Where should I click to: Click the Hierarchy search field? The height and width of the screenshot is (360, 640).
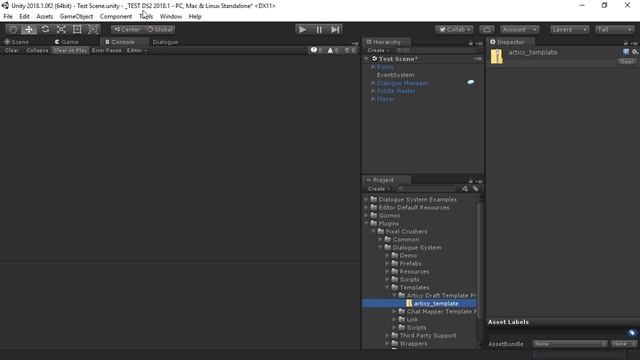[438, 50]
